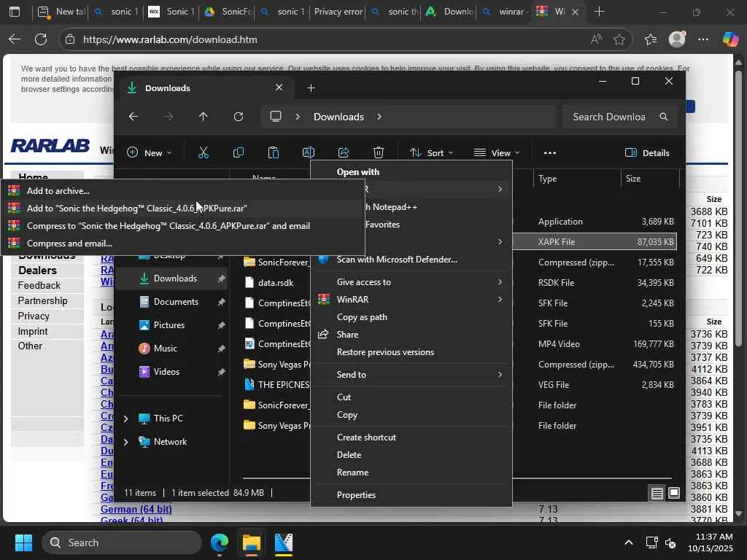Open a new Explorer tab with plus button
This screenshot has width=747, height=560.
coord(311,88)
